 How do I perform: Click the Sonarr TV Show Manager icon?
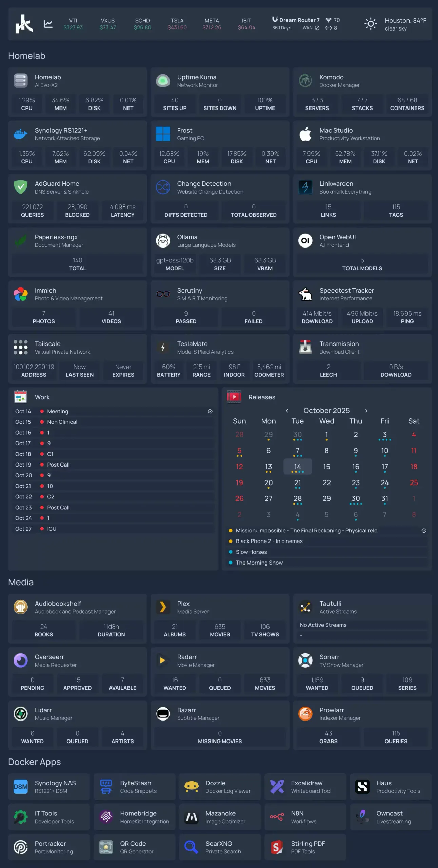click(x=305, y=660)
